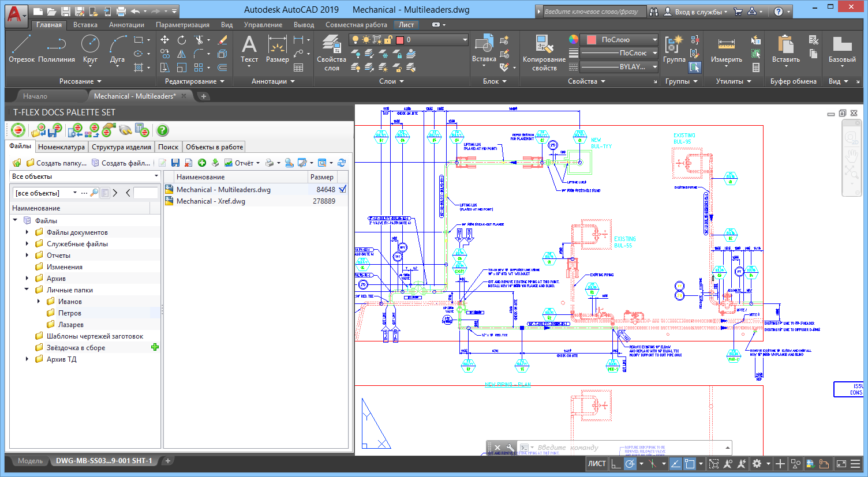Select the Полилиния polyline tool
The width and height of the screenshot is (868, 477).
[x=57, y=48]
